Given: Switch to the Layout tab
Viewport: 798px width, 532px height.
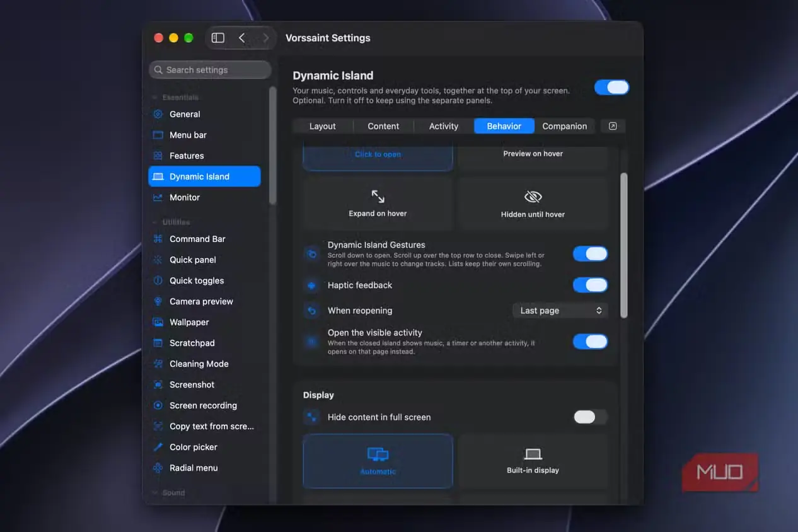Looking at the screenshot, I should [x=323, y=126].
